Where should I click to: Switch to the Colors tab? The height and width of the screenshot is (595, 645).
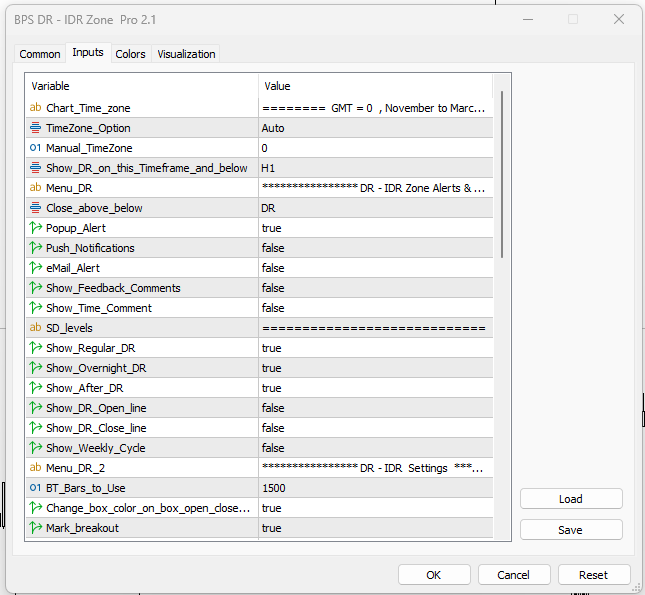point(130,54)
